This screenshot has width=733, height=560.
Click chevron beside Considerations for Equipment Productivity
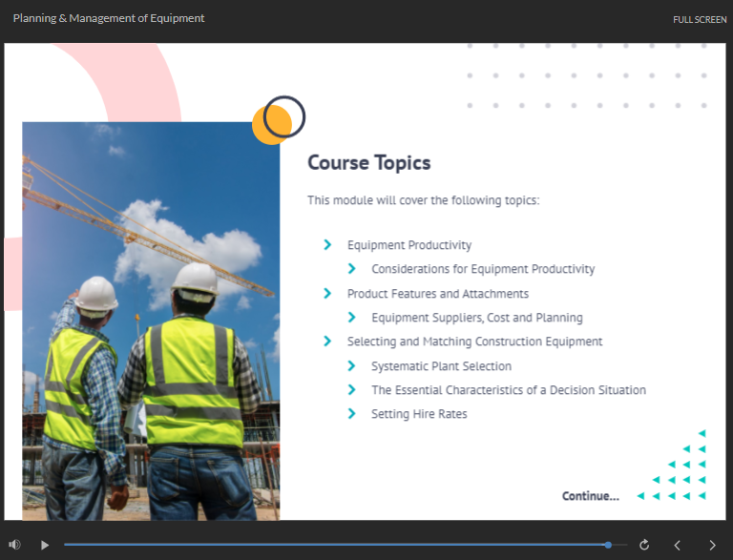point(351,269)
